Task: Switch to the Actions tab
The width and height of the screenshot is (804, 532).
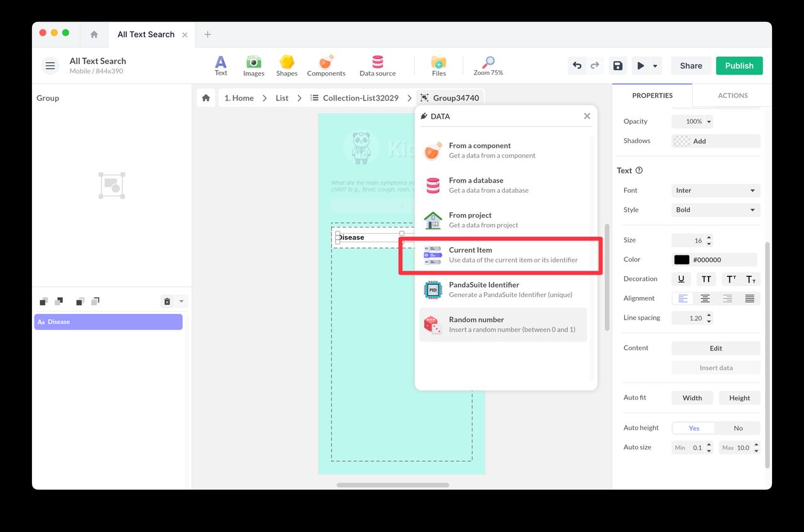Action: coord(732,95)
